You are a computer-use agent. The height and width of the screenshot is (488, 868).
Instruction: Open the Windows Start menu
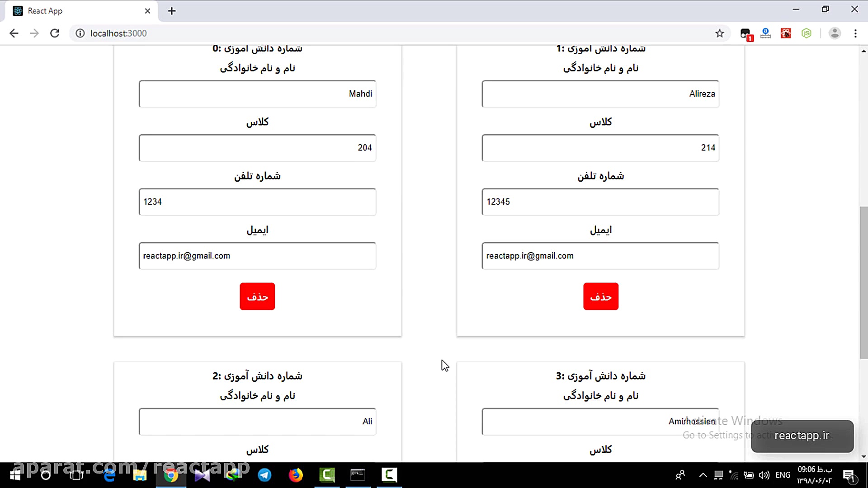(15, 475)
